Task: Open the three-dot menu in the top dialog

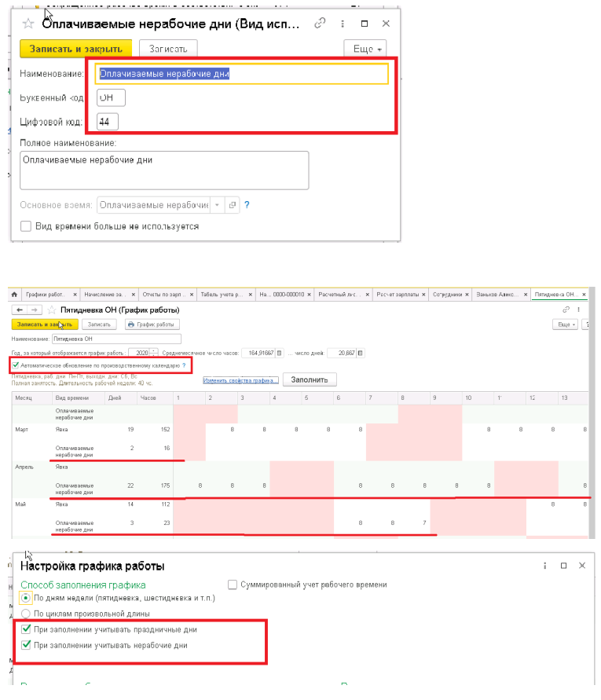Action: click(341, 24)
